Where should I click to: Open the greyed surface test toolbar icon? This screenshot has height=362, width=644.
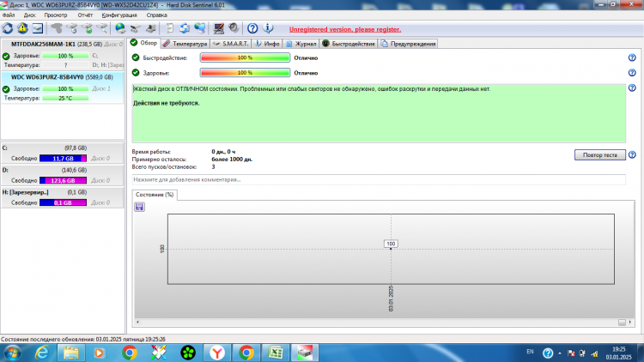[x=57, y=28]
